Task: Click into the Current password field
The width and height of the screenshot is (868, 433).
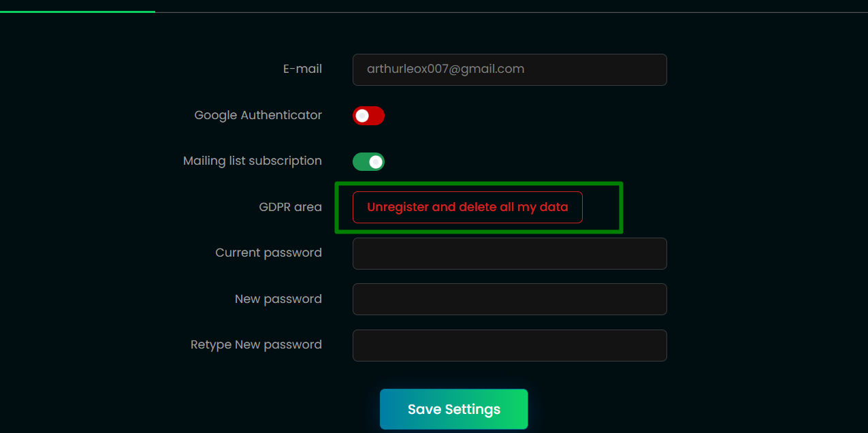Action: click(x=509, y=253)
